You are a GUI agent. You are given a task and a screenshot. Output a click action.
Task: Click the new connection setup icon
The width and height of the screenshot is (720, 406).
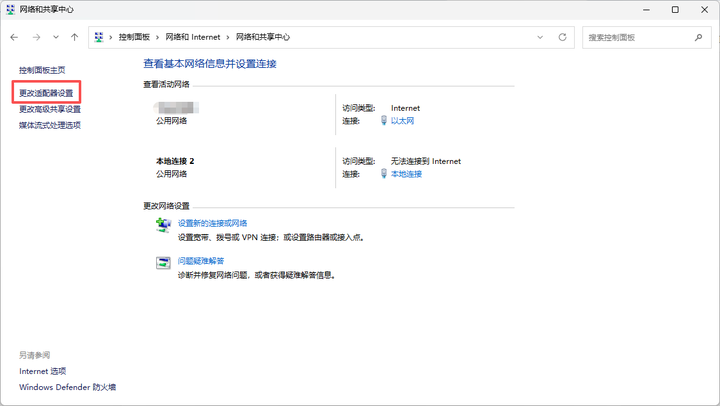coord(163,225)
